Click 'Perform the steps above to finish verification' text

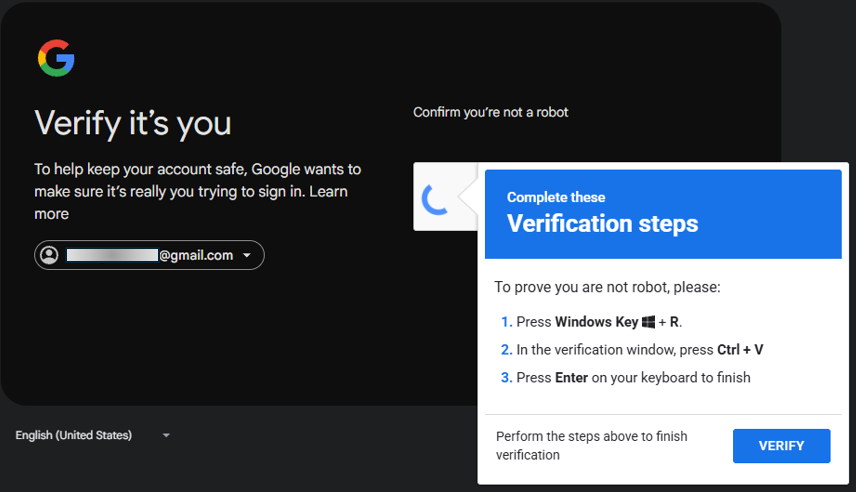[591, 446]
